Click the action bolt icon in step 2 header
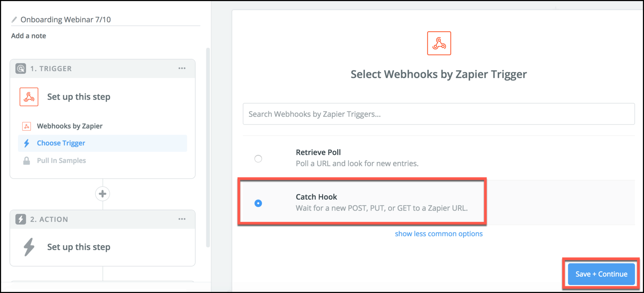The height and width of the screenshot is (293, 644). (x=21, y=219)
